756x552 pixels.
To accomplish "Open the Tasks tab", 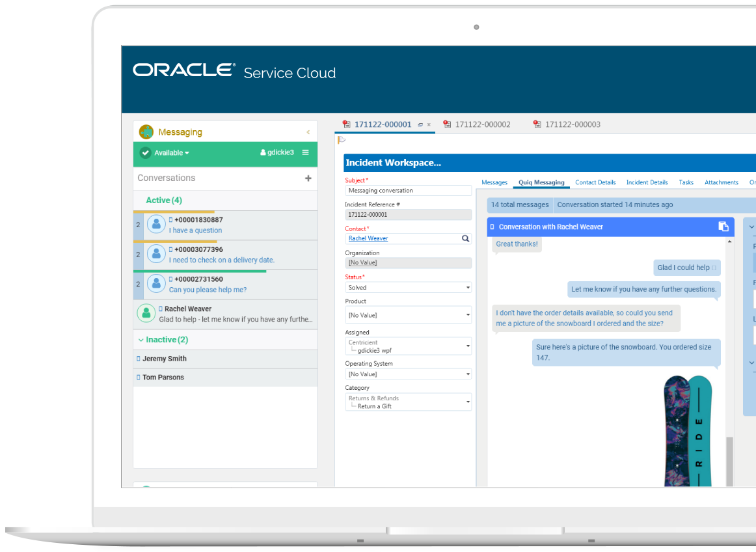I will tap(686, 182).
